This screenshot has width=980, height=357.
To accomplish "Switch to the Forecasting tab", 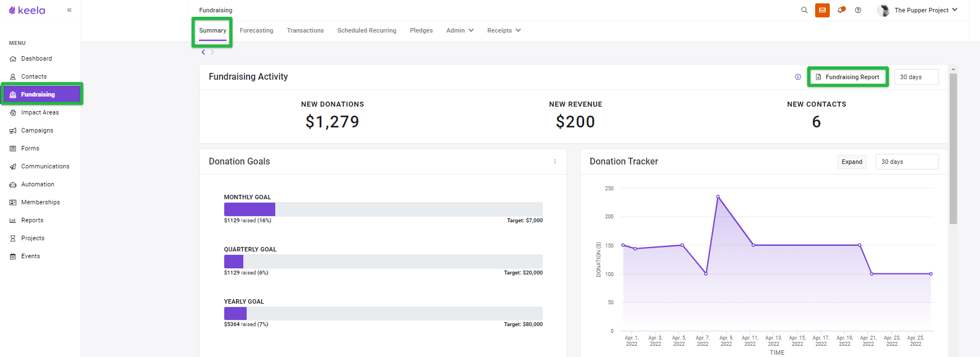I will (256, 30).
